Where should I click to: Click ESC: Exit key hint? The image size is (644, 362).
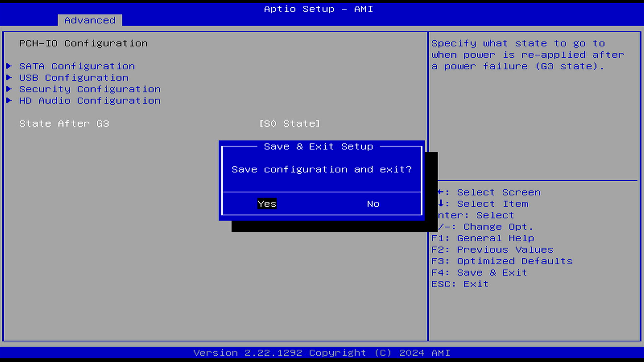pyautogui.click(x=460, y=284)
